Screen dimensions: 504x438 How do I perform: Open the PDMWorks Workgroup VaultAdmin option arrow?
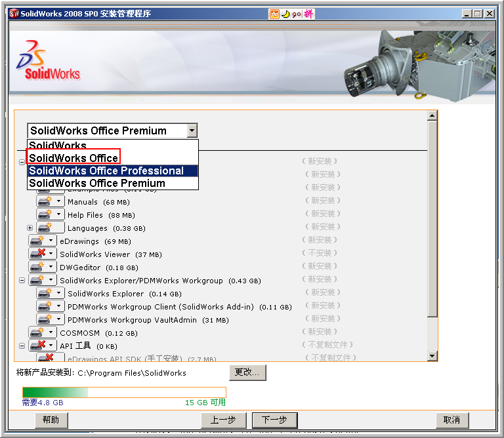[x=58, y=319]
